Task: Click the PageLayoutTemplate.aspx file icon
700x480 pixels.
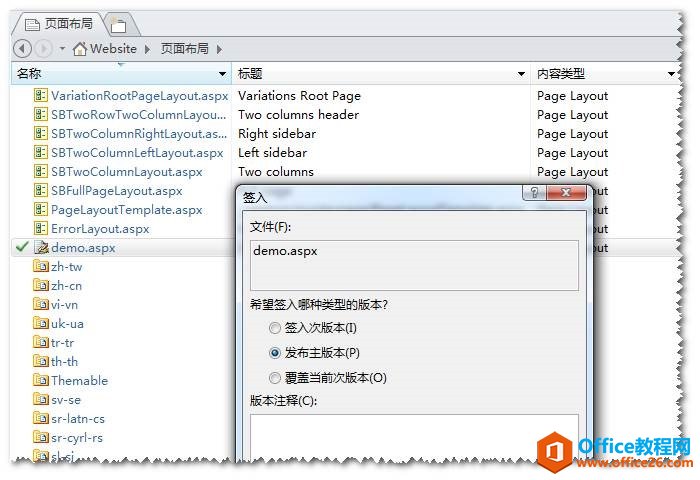Action: coord(41,209)
